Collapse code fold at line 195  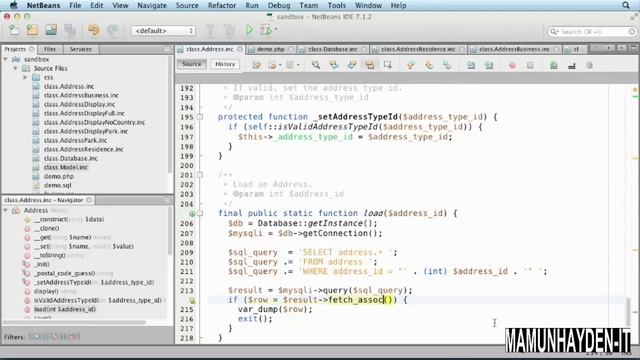[200, 117]
